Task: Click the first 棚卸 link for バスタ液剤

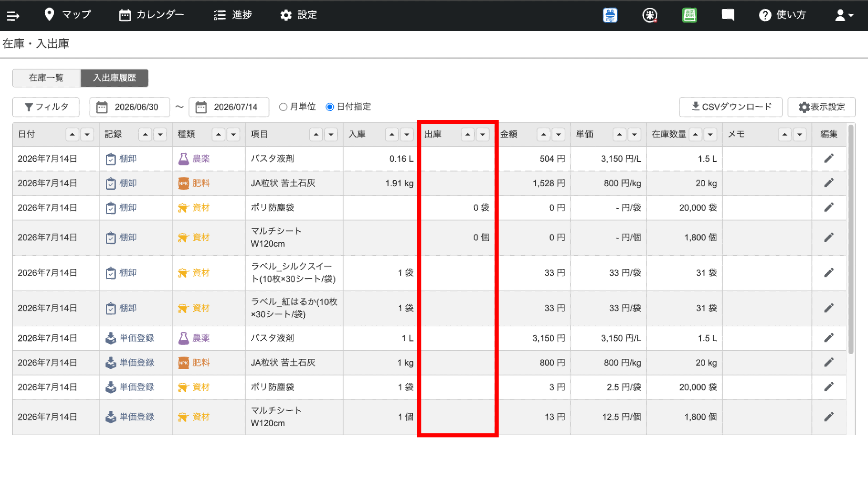Action: point(121,159)
